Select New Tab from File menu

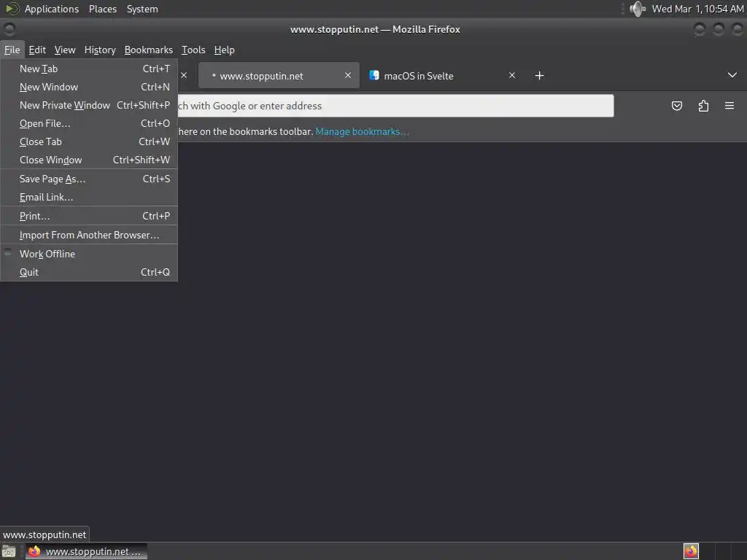[x=89, y=69]
